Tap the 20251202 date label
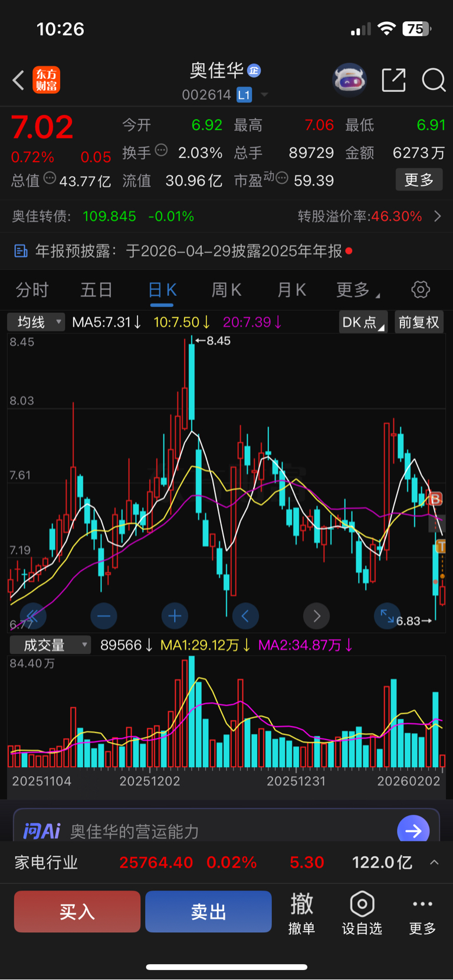 [x=150, y=781]
